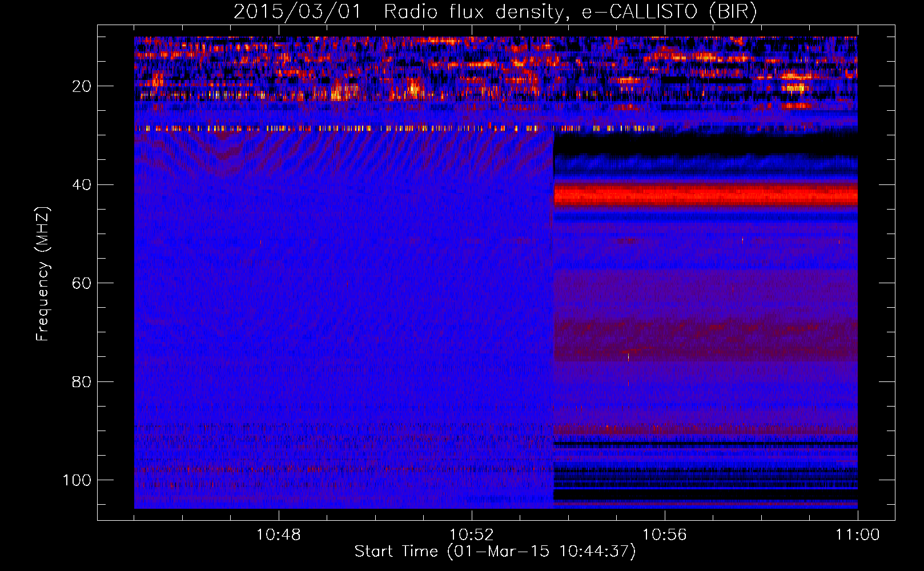
Task: Click the '60' frequency tick label
Action: point(82,283)
